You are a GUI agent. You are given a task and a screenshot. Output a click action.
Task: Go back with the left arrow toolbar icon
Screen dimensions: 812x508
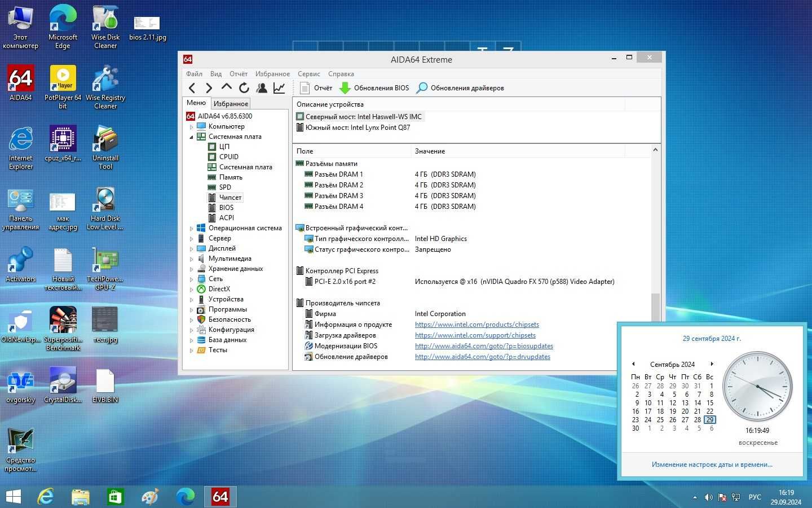192,87
